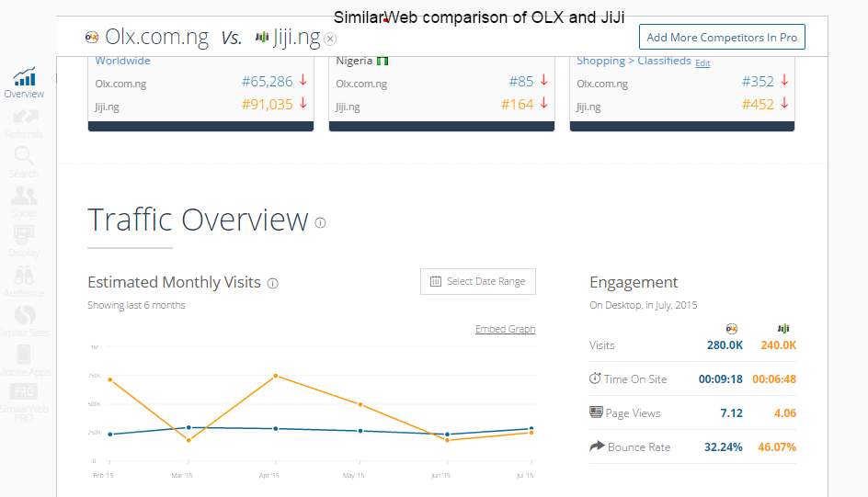The width and height of the screenshot is (868, 497).
Task: Click the Olx worldwide rank #65,286
Action: pyautogui.click(x=267, y=81)
